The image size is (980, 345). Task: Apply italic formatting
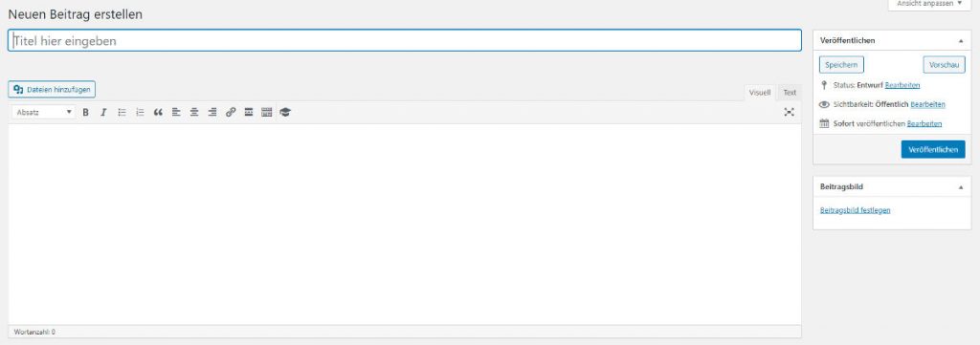(x=103, y=113)
